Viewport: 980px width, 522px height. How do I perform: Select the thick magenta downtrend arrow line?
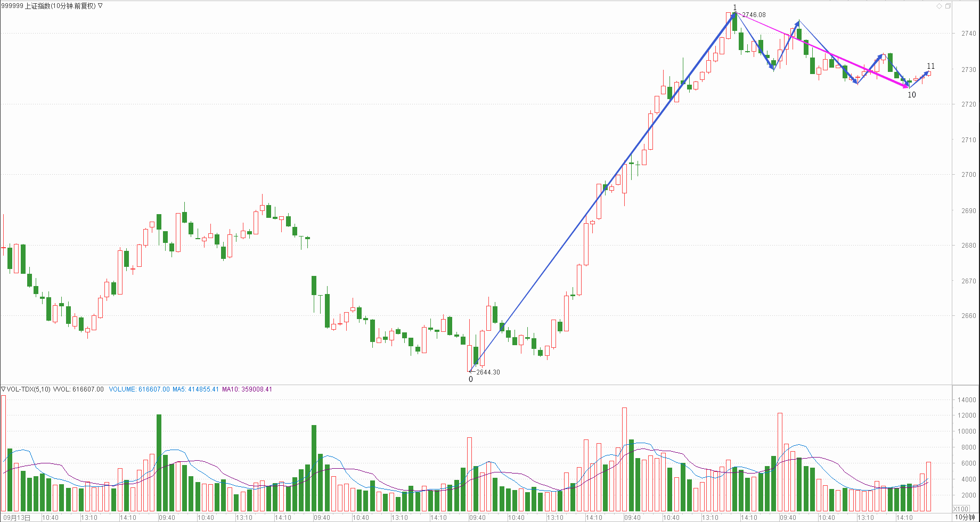pyautogui.click(x=852, y=64)
